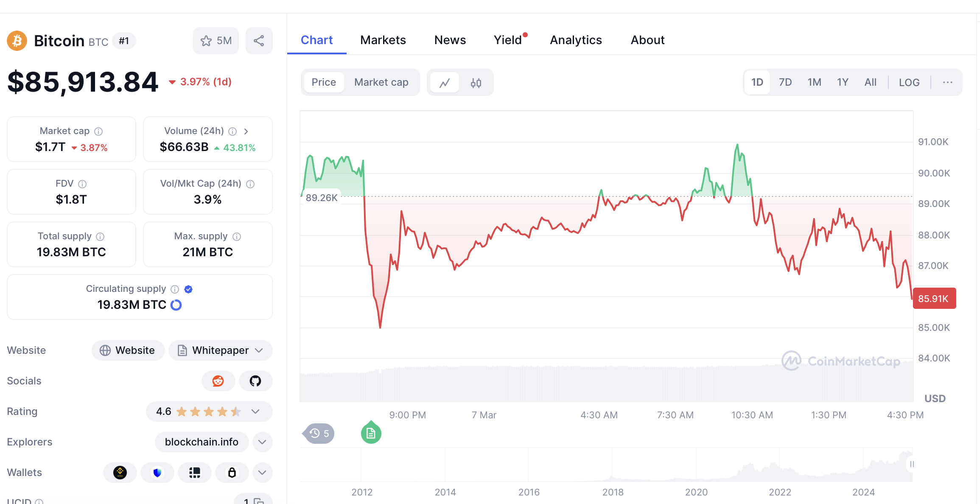Add Bitcoin to watchlist via star button
980x504 pixels.
pyautogui.click(x=216, y=41)
